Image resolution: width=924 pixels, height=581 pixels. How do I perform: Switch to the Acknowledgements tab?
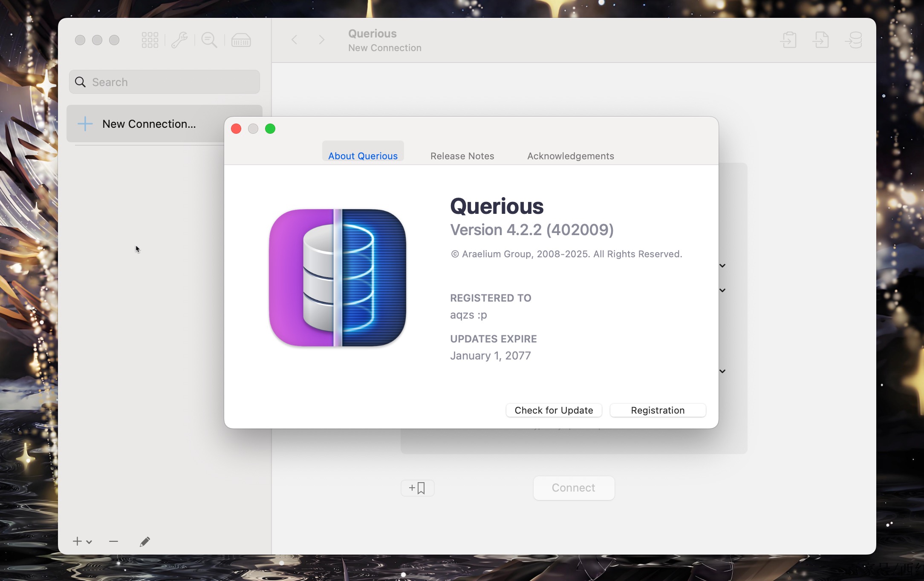tap(571, 156)
